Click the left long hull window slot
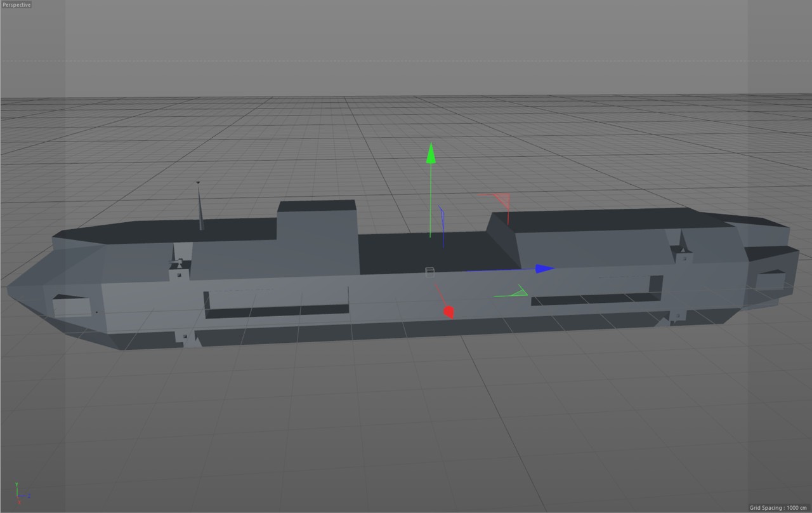 276,310
